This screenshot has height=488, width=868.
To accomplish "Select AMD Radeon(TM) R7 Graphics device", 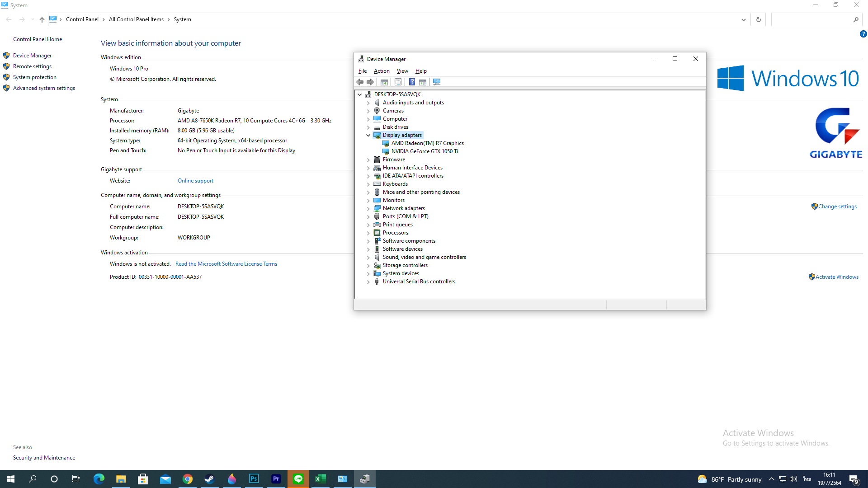I will click(427, 143).
